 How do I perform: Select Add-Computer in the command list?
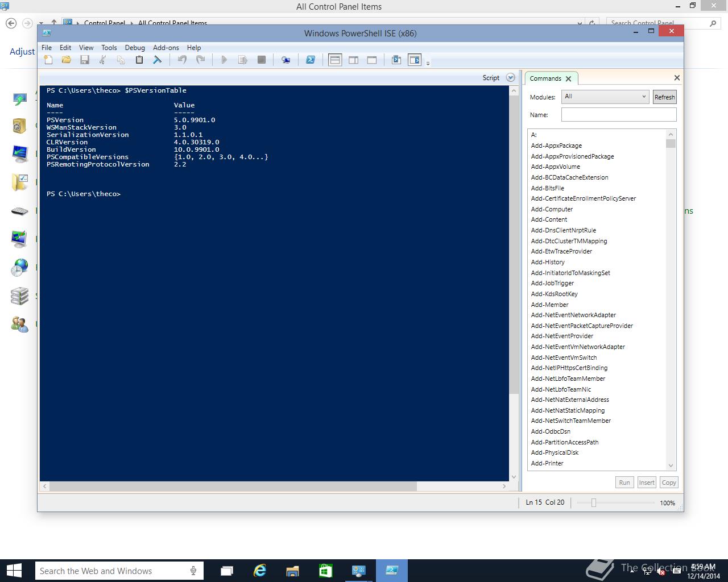pyautogui.click(x=552, y=209)
